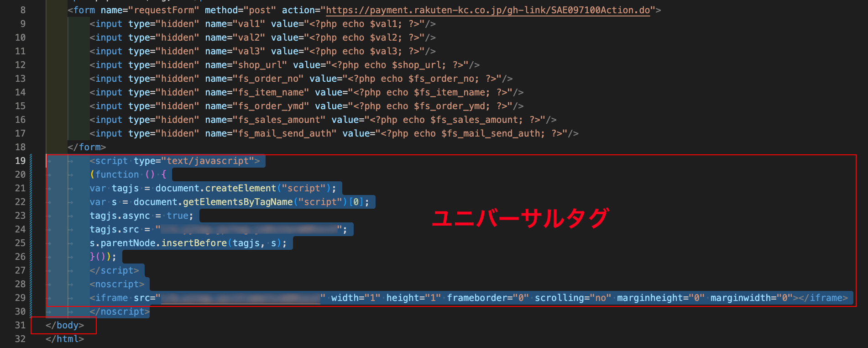868x348 pixels.
Task: Place cursor on the closing </form> tag
Action: tap(87, 147)
